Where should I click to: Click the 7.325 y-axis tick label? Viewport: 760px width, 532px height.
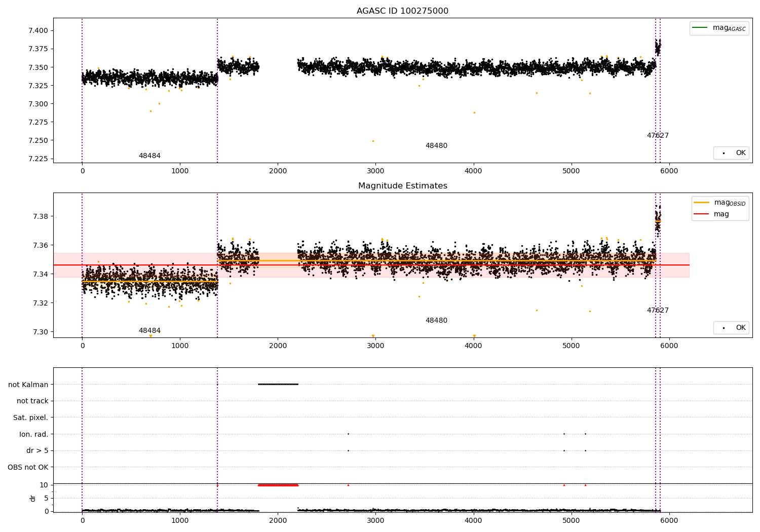pyautogui.click(x=39, y=86)
